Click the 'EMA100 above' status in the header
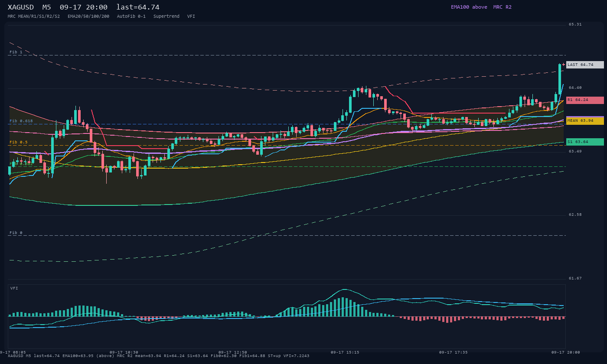607x364 pixels. point(469,7)
